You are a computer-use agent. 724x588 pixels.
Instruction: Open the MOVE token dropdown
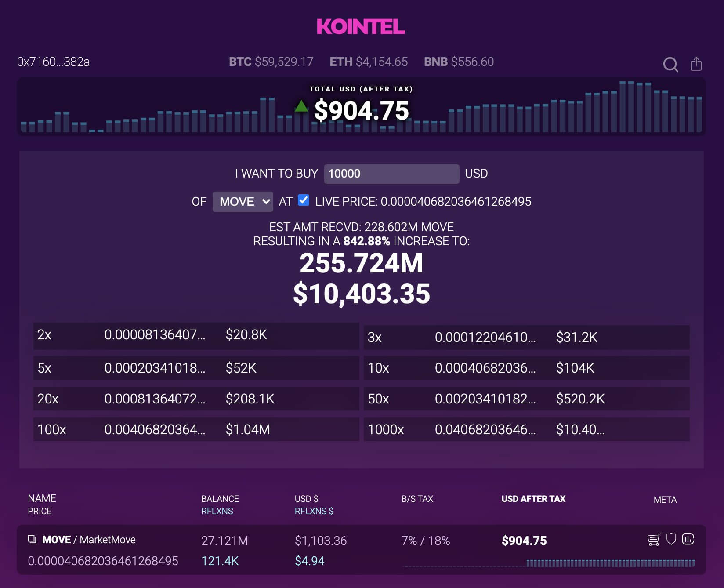(x=243, y=202)
